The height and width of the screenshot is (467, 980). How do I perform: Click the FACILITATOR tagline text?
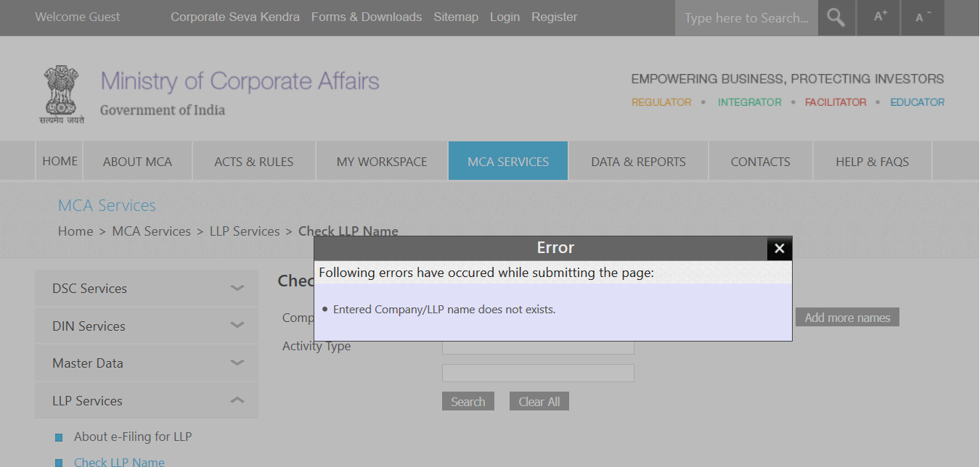[x=836, y=102]
